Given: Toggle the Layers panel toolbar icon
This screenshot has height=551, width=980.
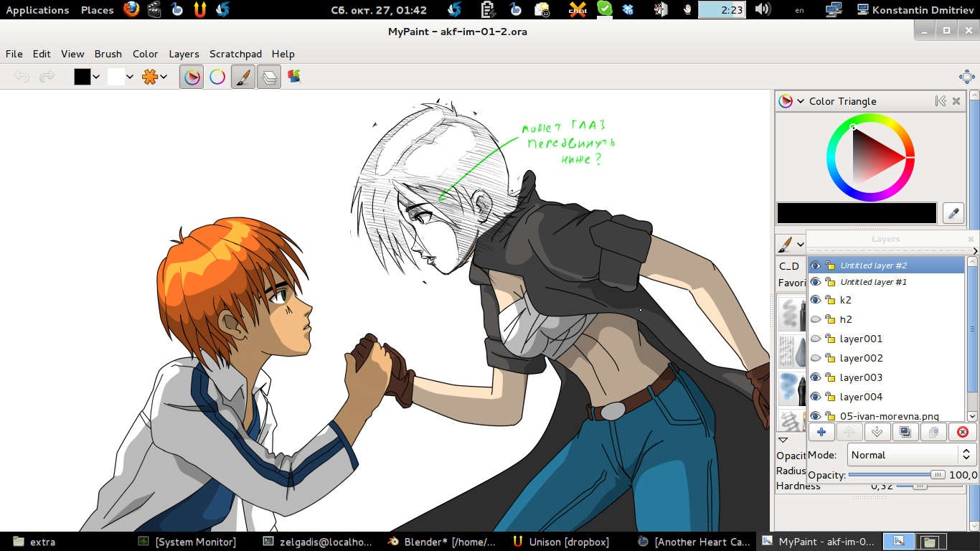Looking at the screenshot, I should click(269, 77).
